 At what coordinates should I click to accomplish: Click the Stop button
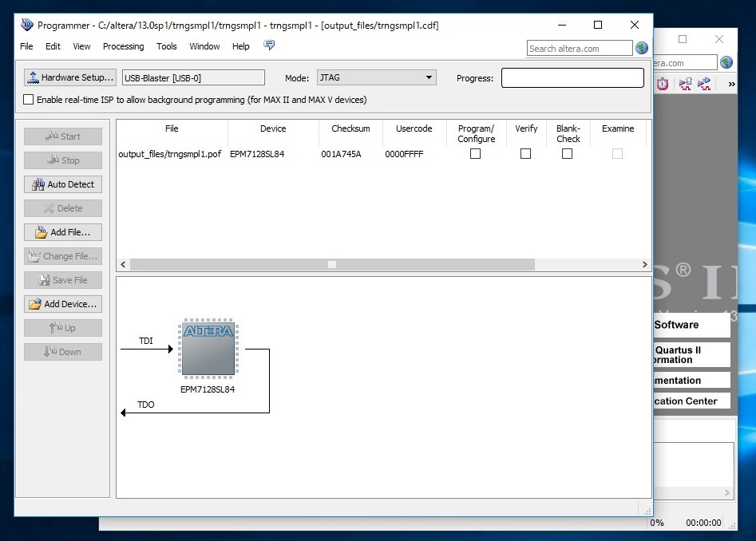tap(63, 160)
